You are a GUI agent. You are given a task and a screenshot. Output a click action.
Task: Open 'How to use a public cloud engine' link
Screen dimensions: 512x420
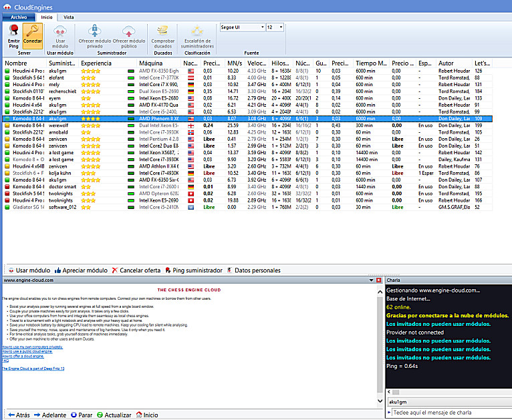coord(27,351)
